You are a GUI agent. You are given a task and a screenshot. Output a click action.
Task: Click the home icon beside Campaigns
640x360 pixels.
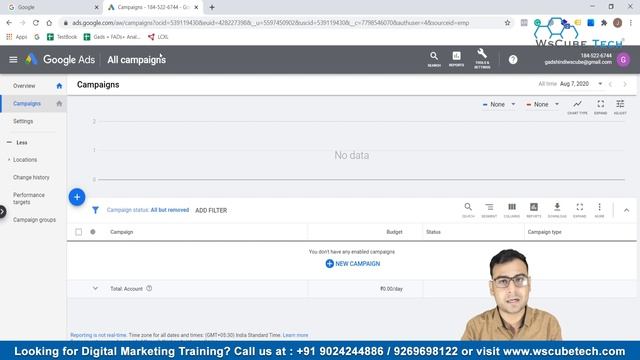59,103
